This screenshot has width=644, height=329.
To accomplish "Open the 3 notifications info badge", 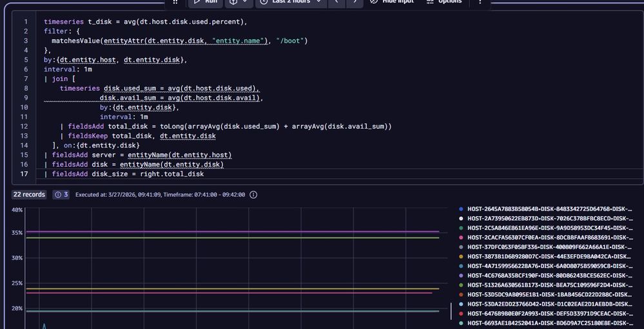I will tap(61, 194).
